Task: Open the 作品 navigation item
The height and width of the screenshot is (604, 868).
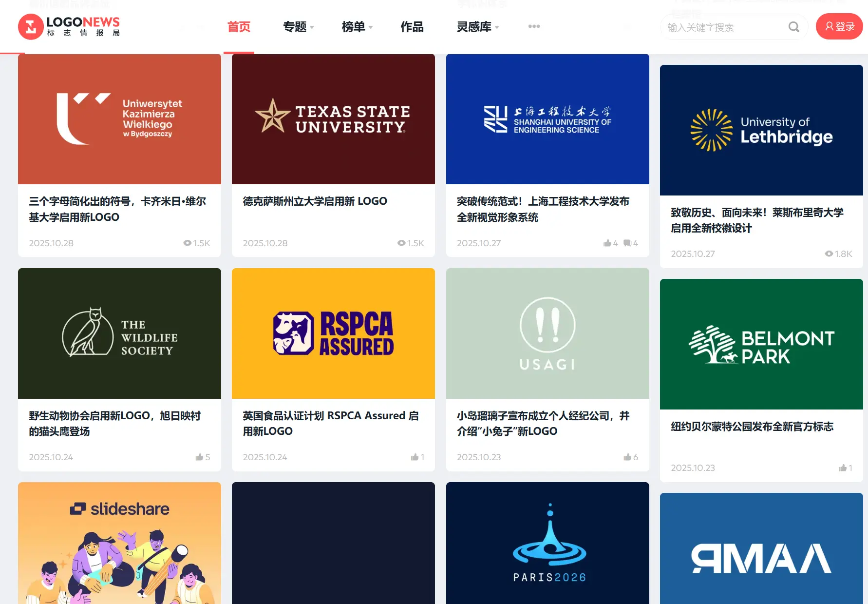Action: click(412, 27)
